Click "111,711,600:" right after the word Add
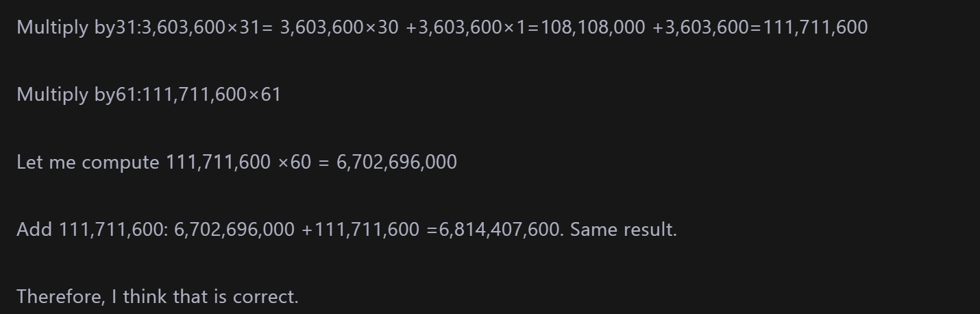The height and width of the screenshot is (314, 980). [x=114, y=230]
